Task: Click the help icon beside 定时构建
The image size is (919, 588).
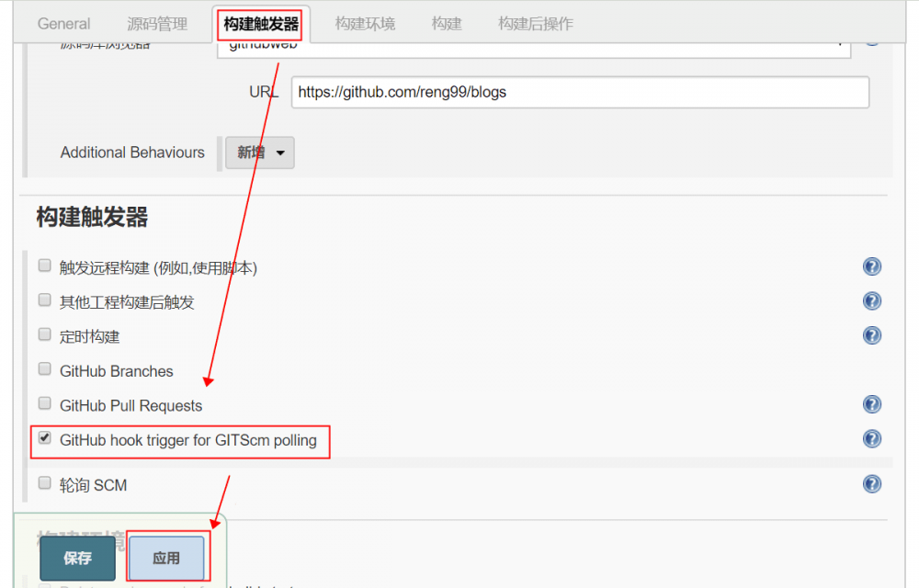Action: pyautogui.click(x=871, y=335)
